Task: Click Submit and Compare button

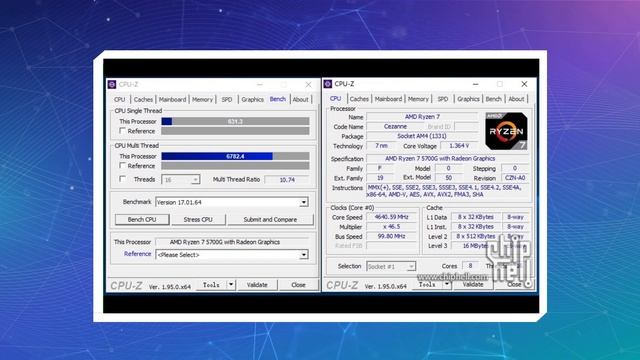Action: tap(270, 220)
